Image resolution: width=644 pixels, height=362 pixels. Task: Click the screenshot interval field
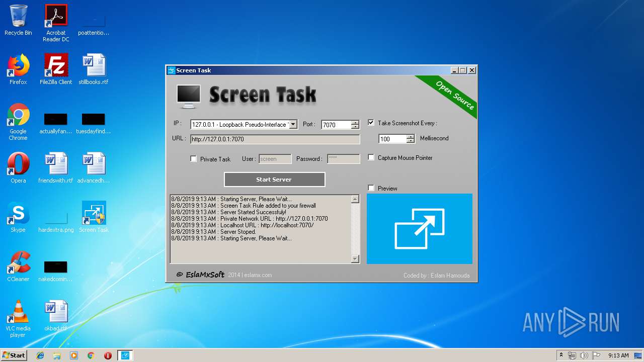coord(392,139)
